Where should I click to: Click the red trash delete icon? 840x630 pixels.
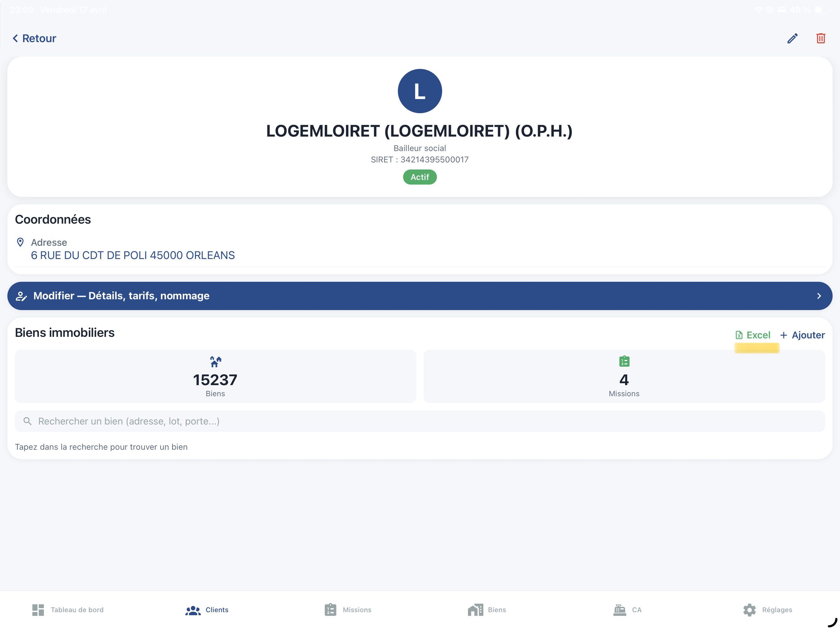pyautogui.click(x=821, y=38)
